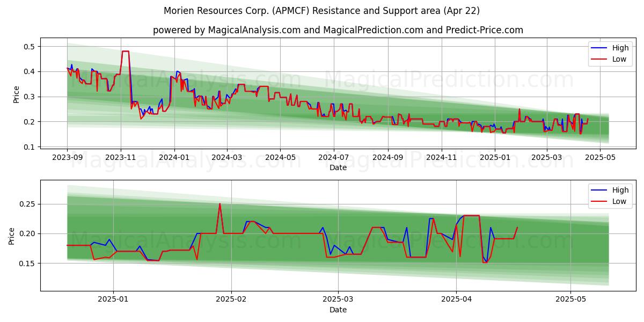Click the 0.20 price tick in bottom chart
This screenshot has width=644, height=322.
27,233
